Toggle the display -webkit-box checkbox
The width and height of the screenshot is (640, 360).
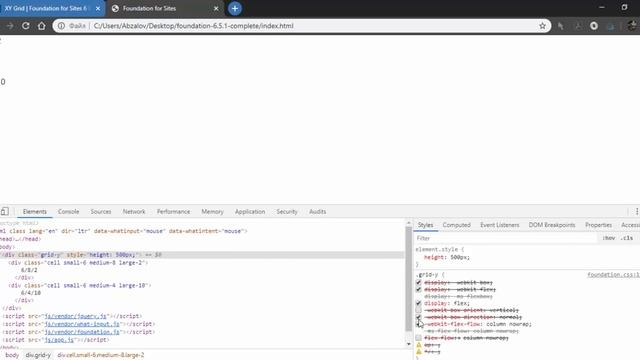pos(418,282)
